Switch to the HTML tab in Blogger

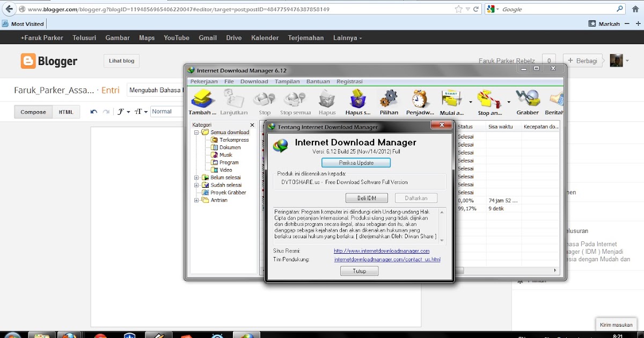pos(66,112)
